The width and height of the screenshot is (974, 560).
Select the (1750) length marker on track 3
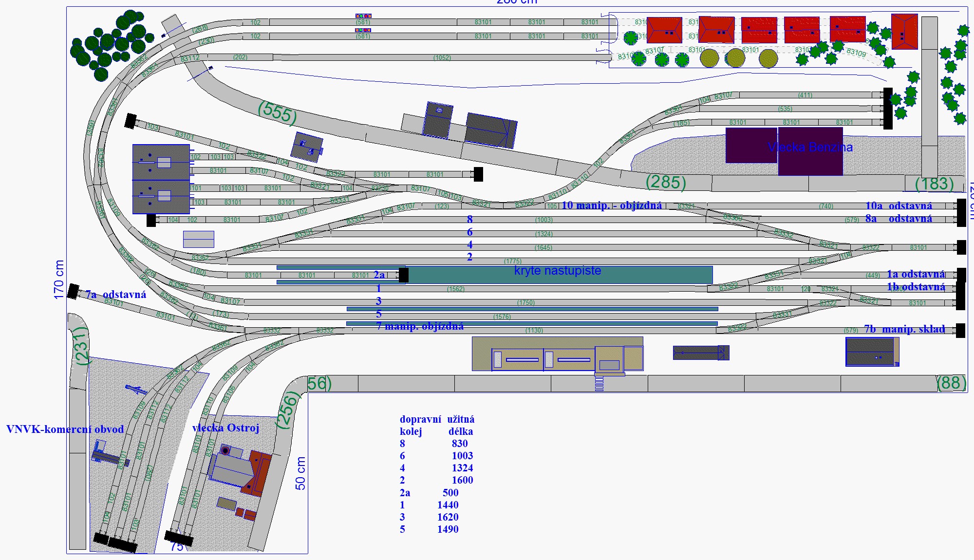click(525, 302)
